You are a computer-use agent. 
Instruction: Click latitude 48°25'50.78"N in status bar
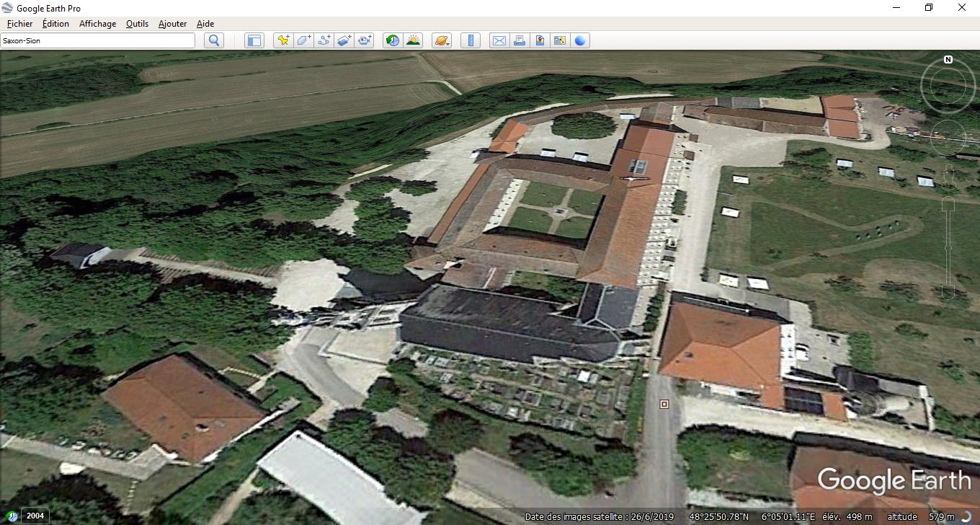718,516
